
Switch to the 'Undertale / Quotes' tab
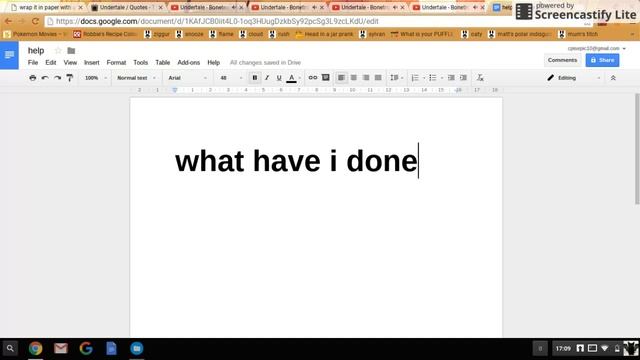coord(127,7)
